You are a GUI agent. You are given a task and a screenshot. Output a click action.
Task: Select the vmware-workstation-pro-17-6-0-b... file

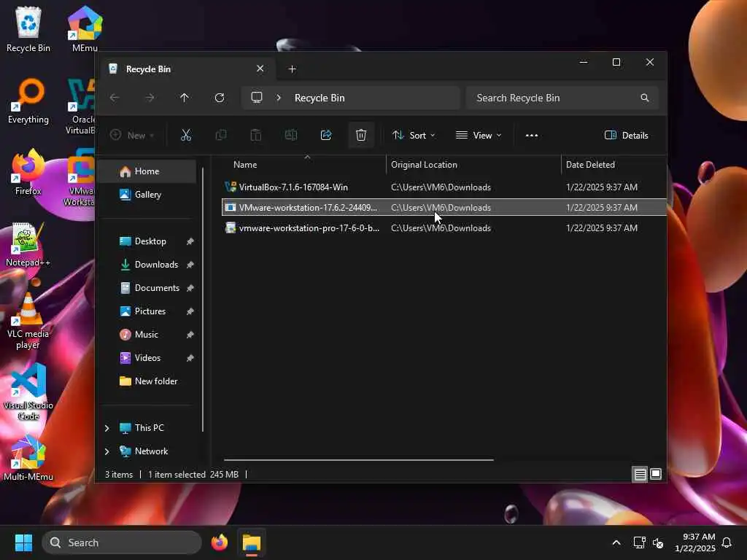(x=444, y=228)
